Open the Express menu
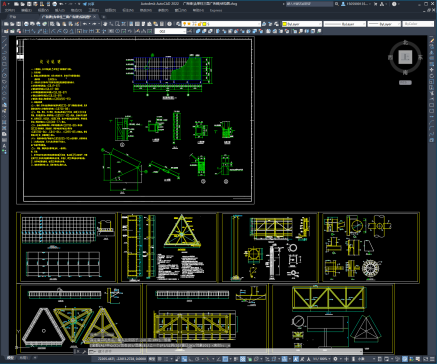 click(x=216, y=10)
